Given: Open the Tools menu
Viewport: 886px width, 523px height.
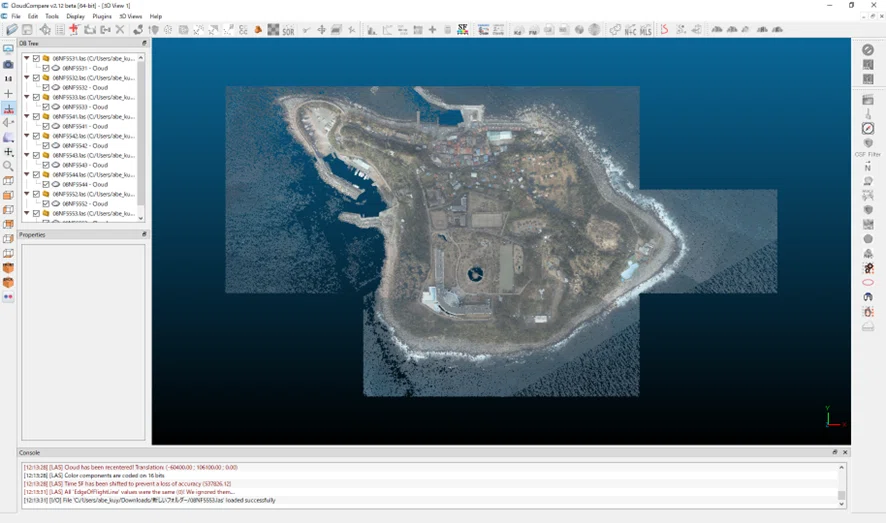Looking at the screenshot, I should point(52,16).
